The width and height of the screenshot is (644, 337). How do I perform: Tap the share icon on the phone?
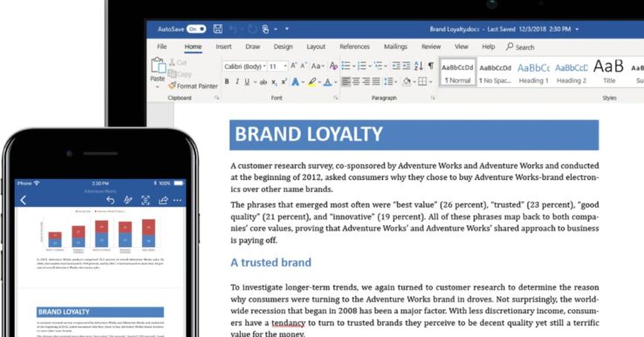pos(163,200)
